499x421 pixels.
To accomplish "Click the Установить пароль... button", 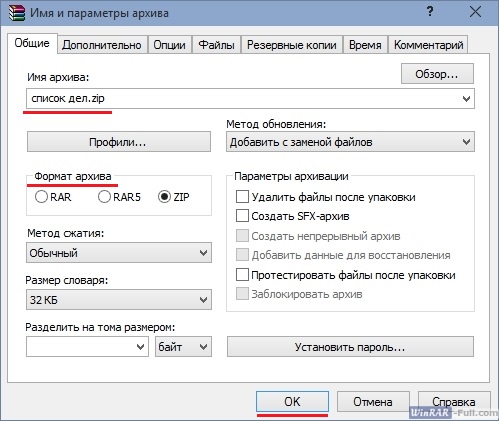I will 350,347.
